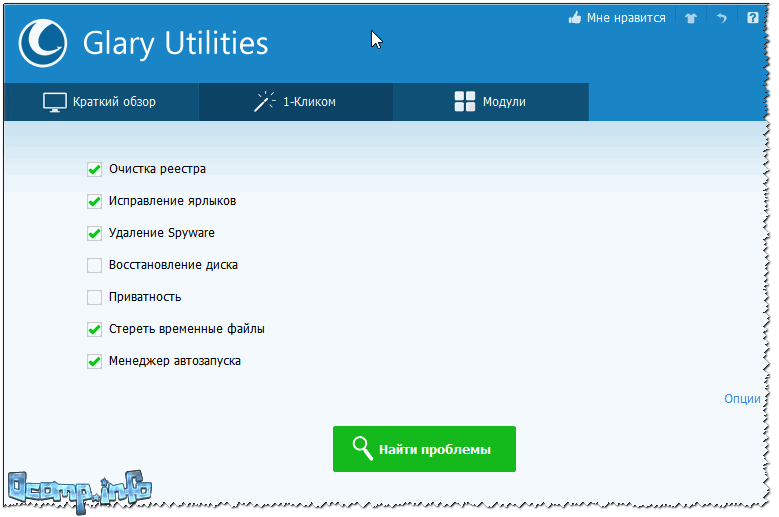
Task: Click magnifier icon on the green button
Action: pos(362,448)
